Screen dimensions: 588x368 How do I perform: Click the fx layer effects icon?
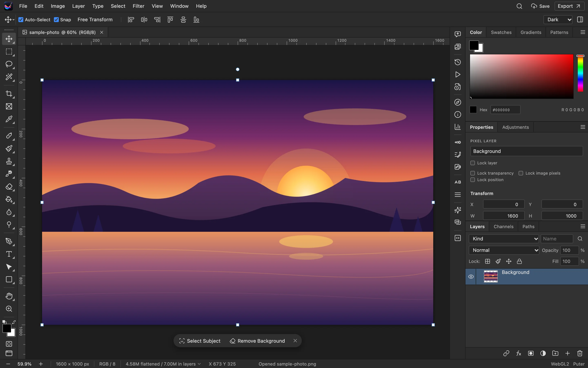(x=519, y=353)
